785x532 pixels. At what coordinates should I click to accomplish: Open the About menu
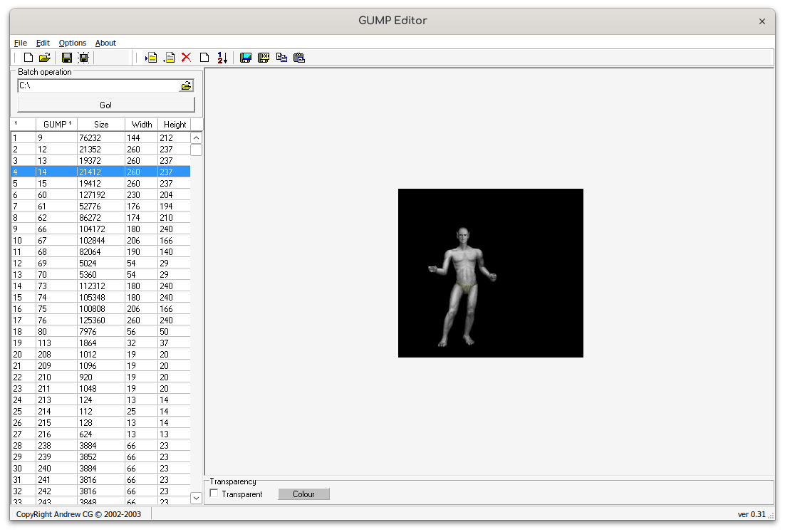[x=105, y=43]
